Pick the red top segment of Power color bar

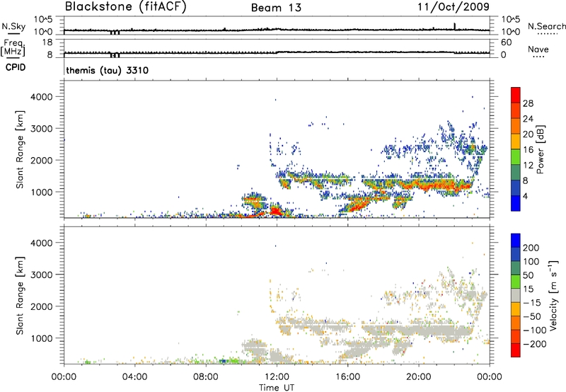pos(516,96)
